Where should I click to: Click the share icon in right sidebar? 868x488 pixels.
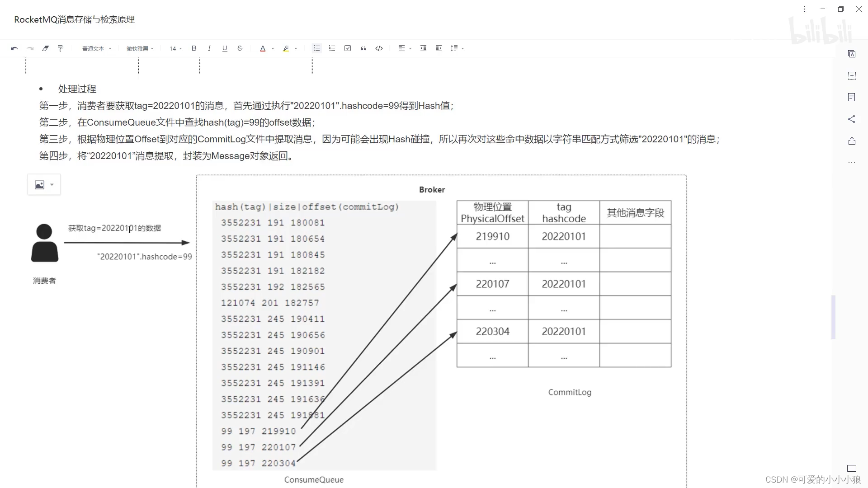[x=852, y=119]
